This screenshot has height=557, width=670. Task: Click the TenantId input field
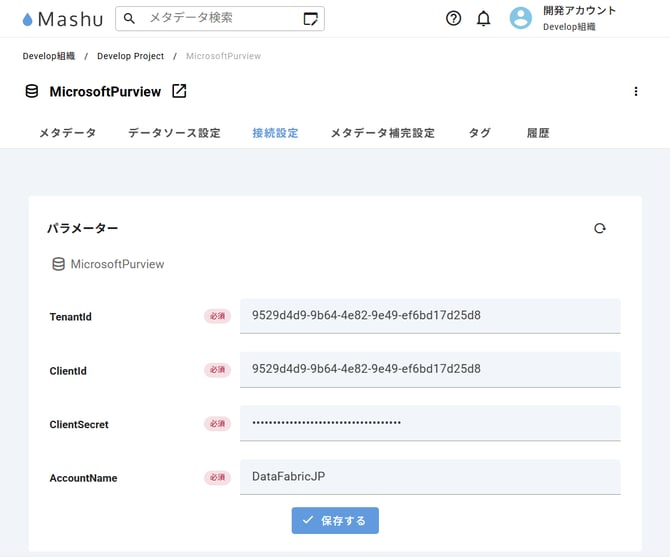click(430, 316)
